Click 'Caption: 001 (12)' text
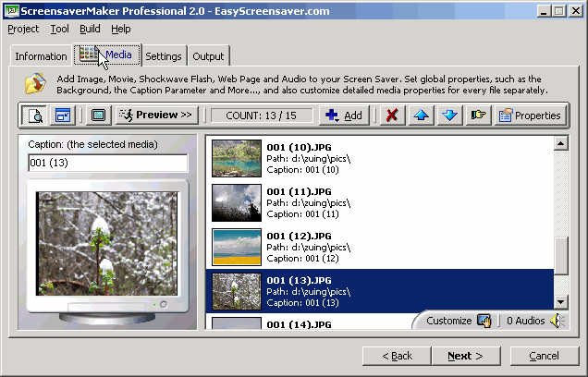 click(x=302, y=258)
